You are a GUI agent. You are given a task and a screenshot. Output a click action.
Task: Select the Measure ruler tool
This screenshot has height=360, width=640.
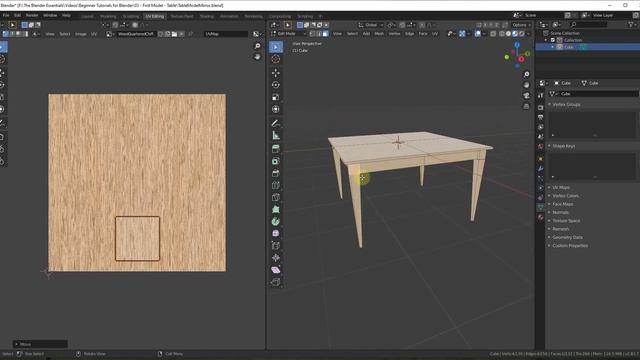276,135
